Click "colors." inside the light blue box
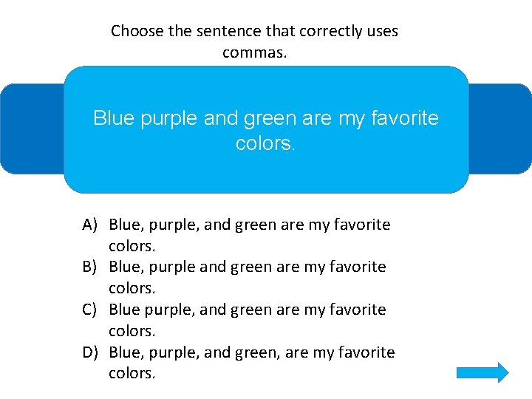532x399 pixels. tap(265, 143)
